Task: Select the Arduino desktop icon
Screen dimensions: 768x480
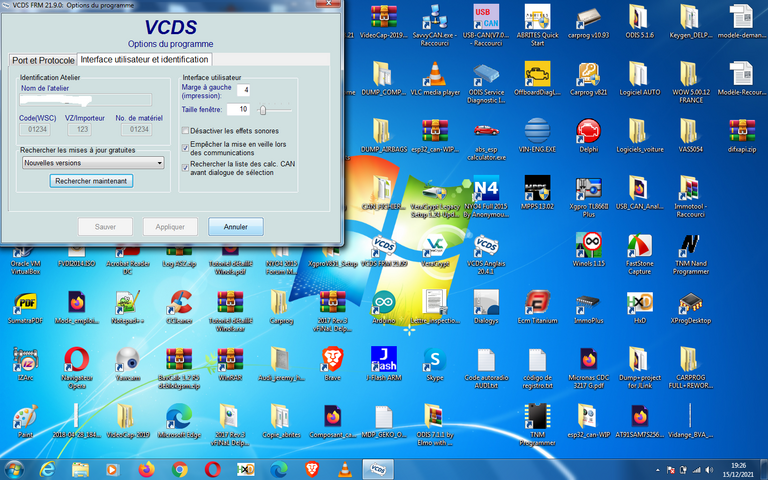Action: (x=384, y=308)
